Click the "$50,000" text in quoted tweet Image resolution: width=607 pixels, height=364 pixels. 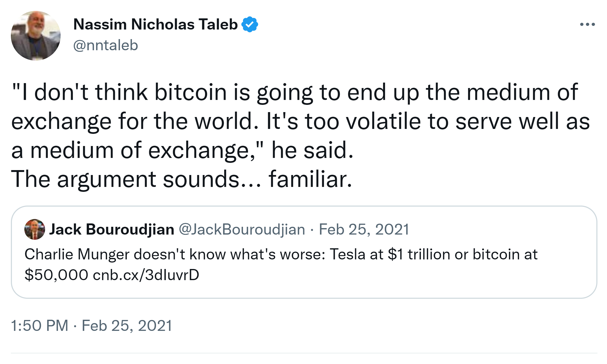(56, 275)
